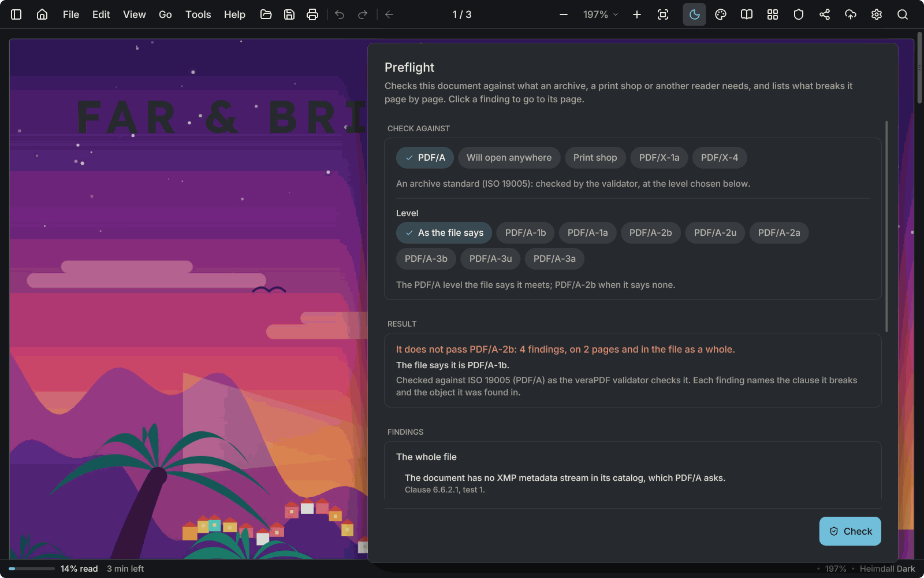
Task: Switch to book reading view icon
Action: [747, 14]
